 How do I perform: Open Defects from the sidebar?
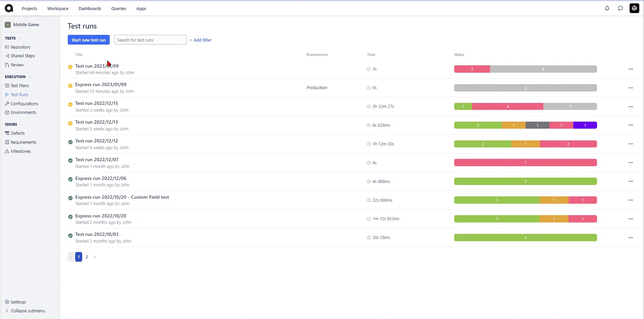[x=17, y=133]
